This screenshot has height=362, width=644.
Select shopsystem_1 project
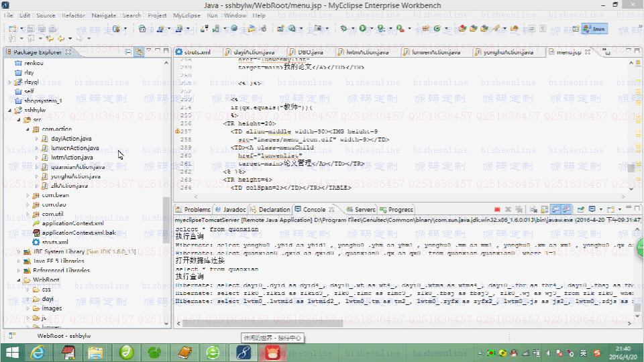[43, 101]
